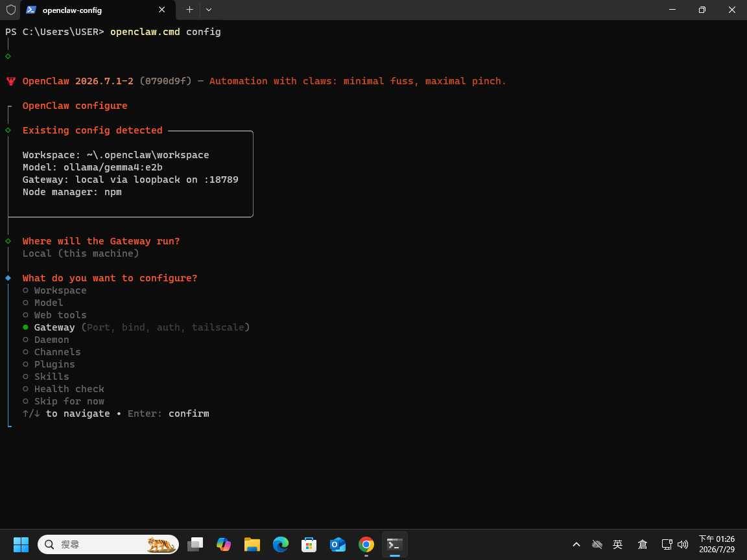Image resolution: width=747 pixels, height=560 pixels.
Task: Open Task View from the taskbar
Action: point(195,544)
